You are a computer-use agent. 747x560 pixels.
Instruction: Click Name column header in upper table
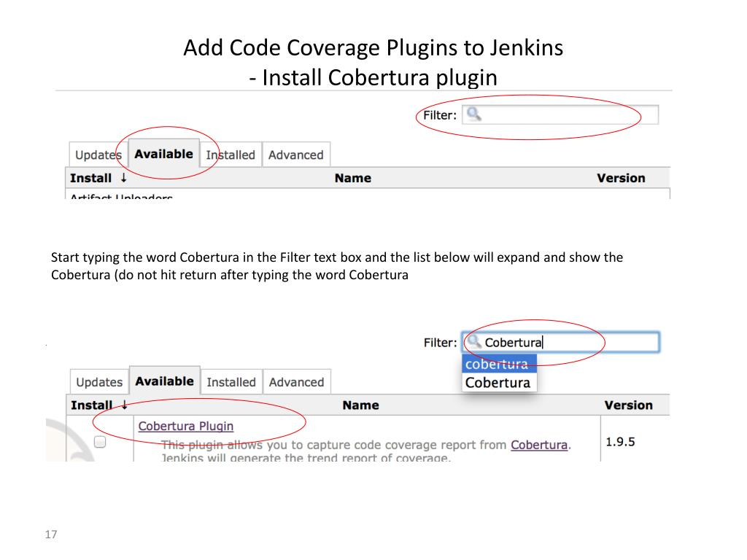click(x=352, y=178)
